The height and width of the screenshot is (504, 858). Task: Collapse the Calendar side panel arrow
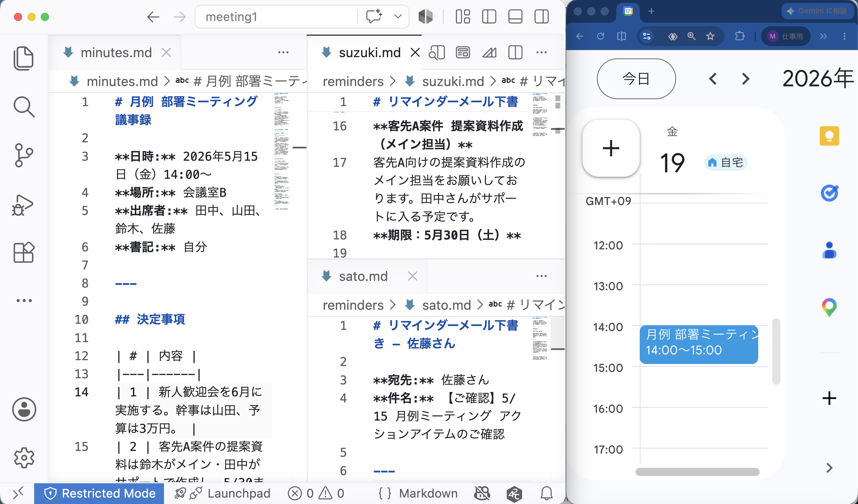(829, 468)
